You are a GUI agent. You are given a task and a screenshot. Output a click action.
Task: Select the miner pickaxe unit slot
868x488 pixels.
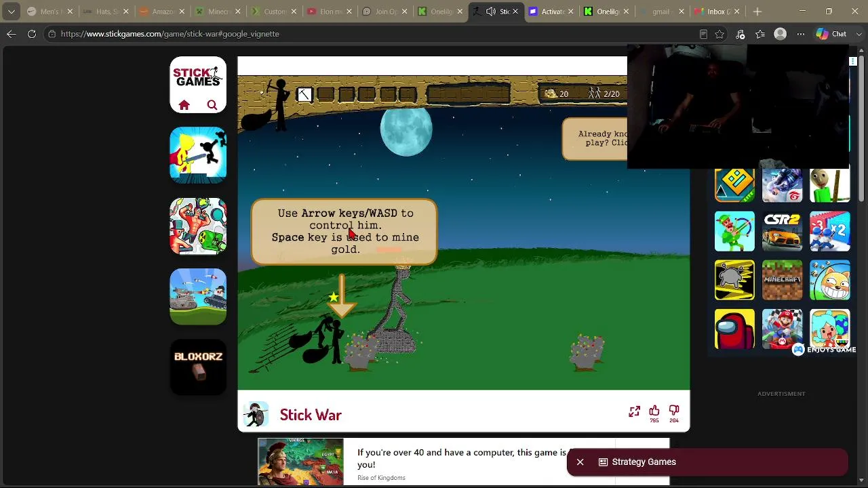tap(304, 96)
